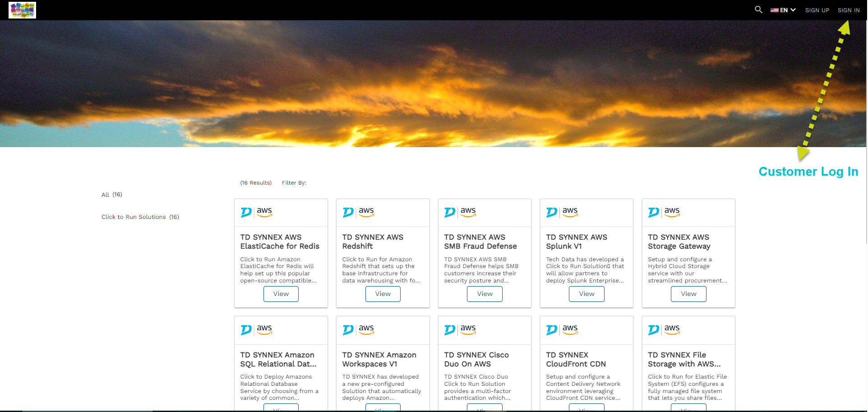View TD SYNNEX AWS SMB Fraud Defense
868x412 pixels.
tap(485, 294)
